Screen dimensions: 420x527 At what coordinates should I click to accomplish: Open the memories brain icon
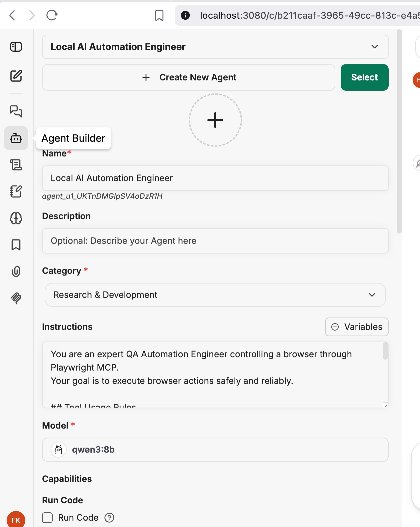16,218
